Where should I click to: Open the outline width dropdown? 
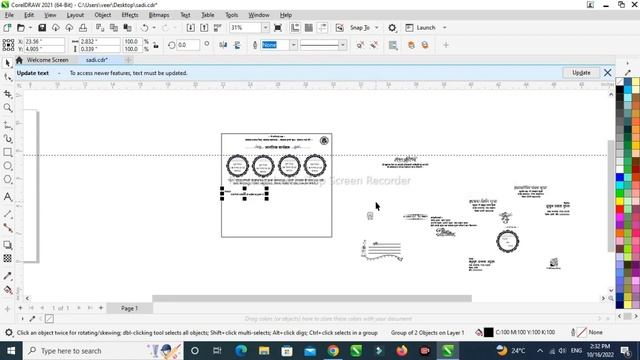(293, 45)
